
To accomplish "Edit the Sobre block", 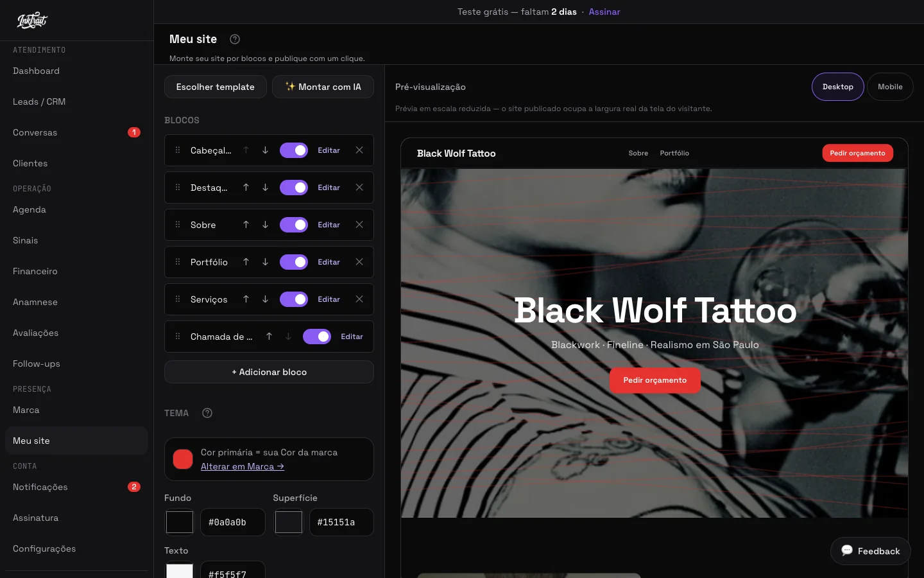I will pyautogui.click(x=329, y=225).
